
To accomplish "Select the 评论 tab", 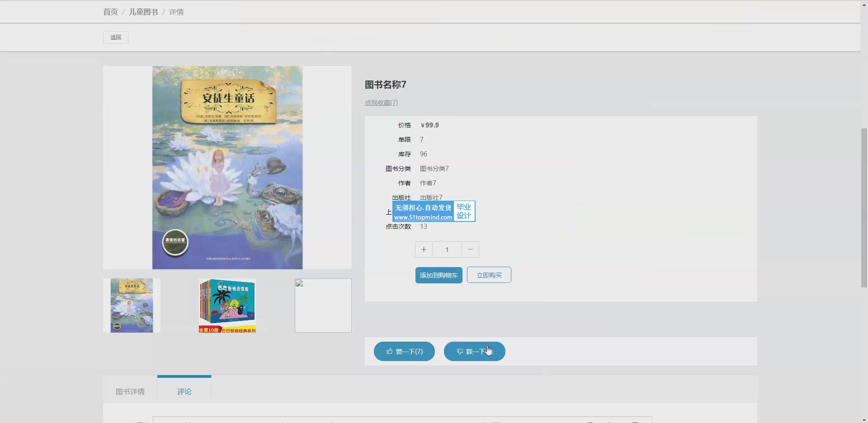I will pos(184,391).
